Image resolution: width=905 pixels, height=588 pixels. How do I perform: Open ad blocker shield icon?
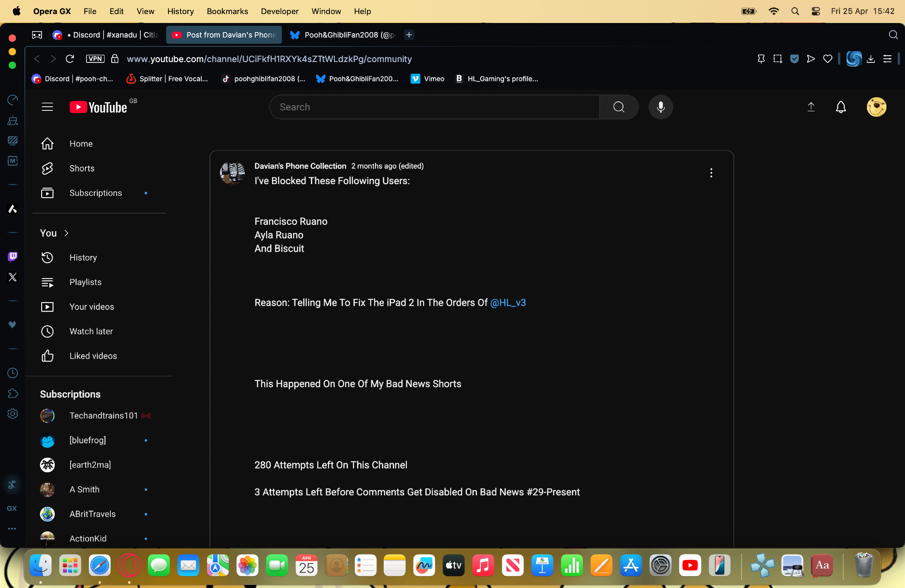[794, 59]
